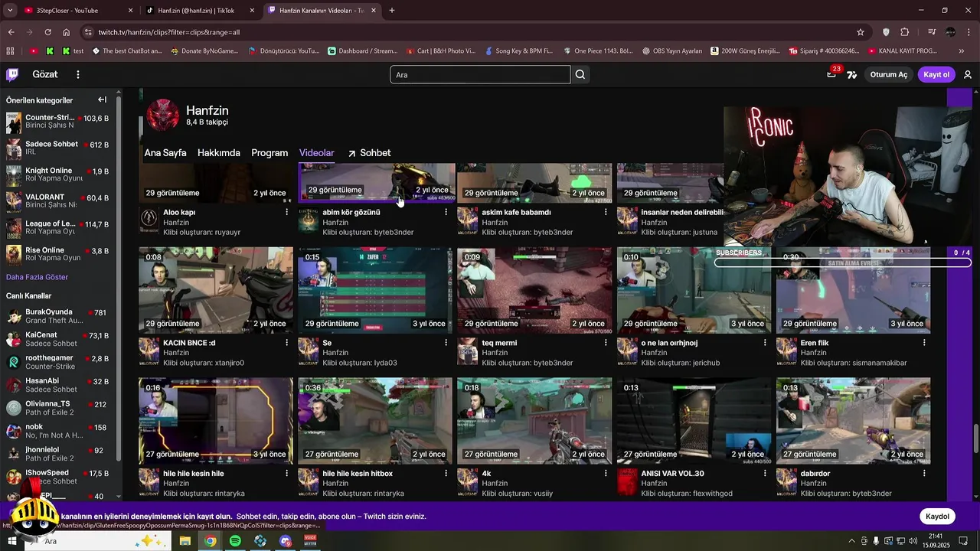Click the Kayıt ol button in top bar
Image resolution: width=980 pixels, height=551 pixels.
[936, 74]
